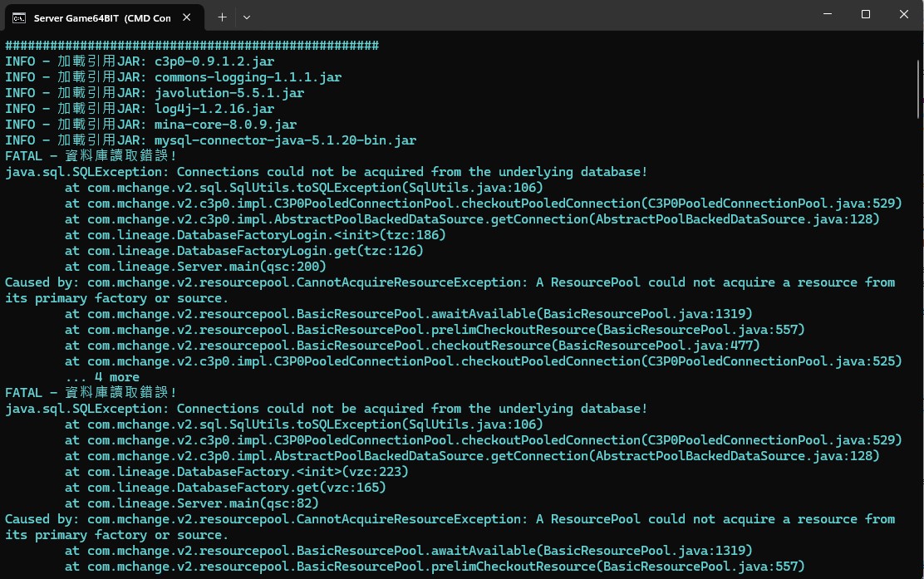Image resolution: width=924 pixels, height=579 pixels.
Task: Click the '... 4 more' line
Action: (x=102, y=377)
